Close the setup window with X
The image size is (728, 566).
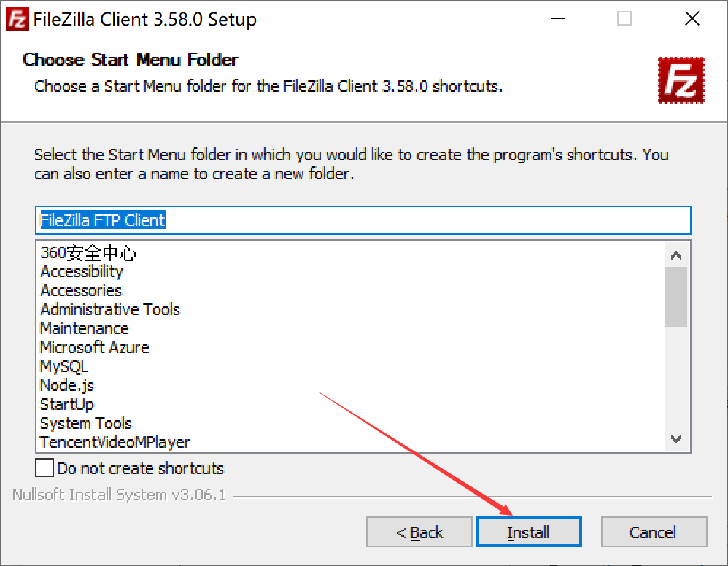click(x=692, y=18)
